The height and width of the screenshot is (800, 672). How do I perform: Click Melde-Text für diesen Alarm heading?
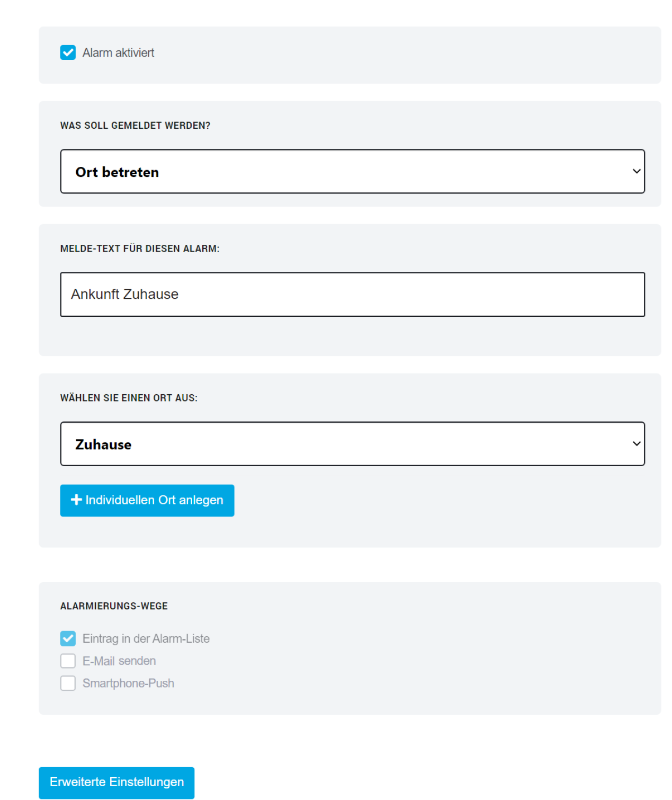click(140, 248)
